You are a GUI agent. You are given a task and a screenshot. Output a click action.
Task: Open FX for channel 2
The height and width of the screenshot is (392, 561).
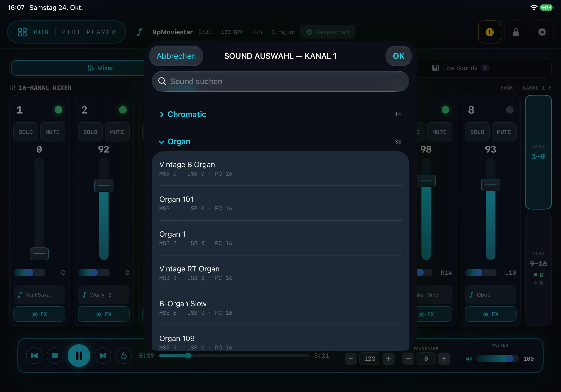click(104, 314)
